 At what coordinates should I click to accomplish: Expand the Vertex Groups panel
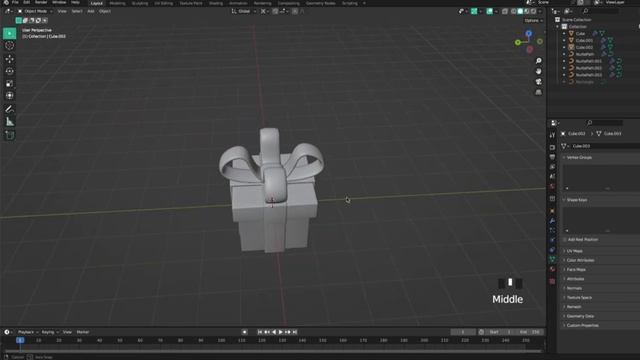(x=579, y=158)
